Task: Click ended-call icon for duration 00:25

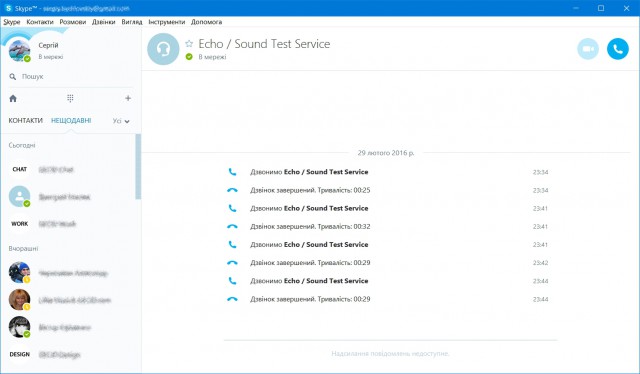Action: (232, 190)
